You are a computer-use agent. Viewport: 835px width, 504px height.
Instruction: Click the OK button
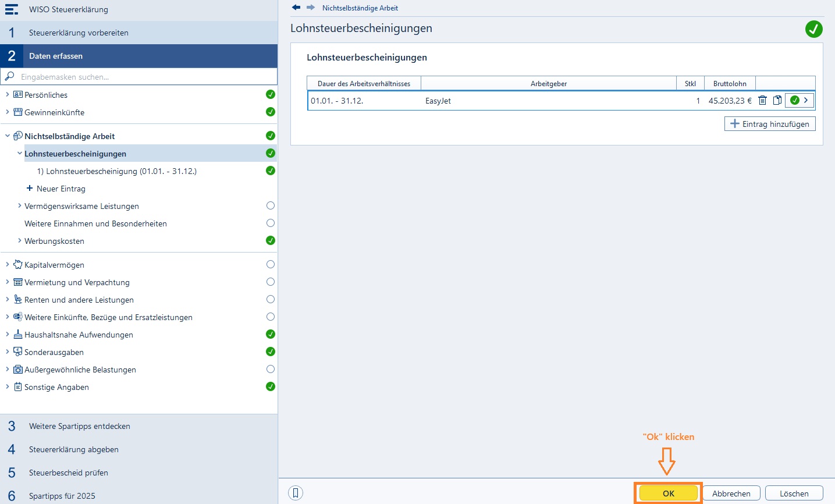(x=669, y=493)
